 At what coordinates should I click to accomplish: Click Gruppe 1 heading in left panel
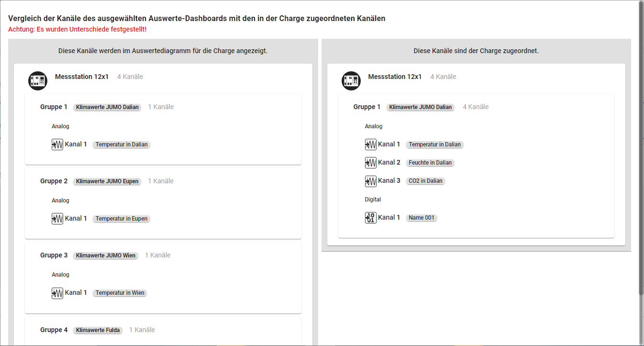pyautogui.click(x=54, y=107)
